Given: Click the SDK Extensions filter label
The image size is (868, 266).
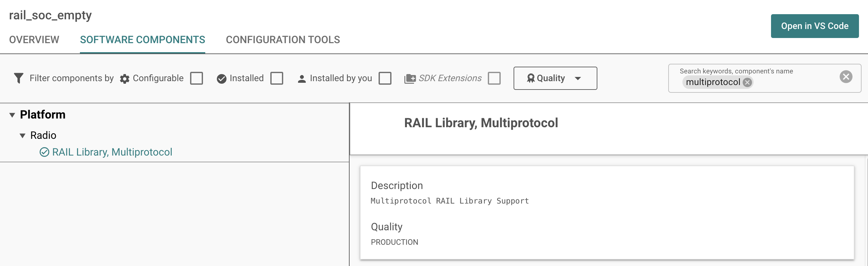Looking at the screenshot, I should tap(450, 78).
